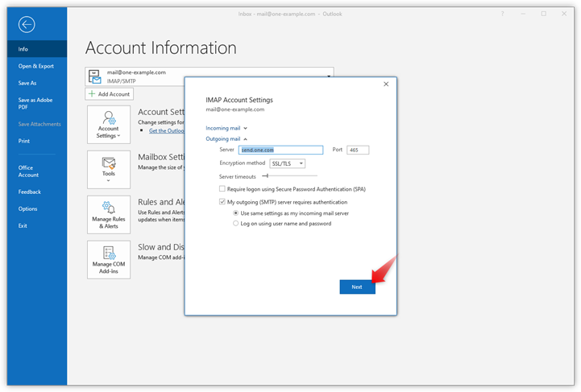Select Options in the left sidebar

[27, 208]
